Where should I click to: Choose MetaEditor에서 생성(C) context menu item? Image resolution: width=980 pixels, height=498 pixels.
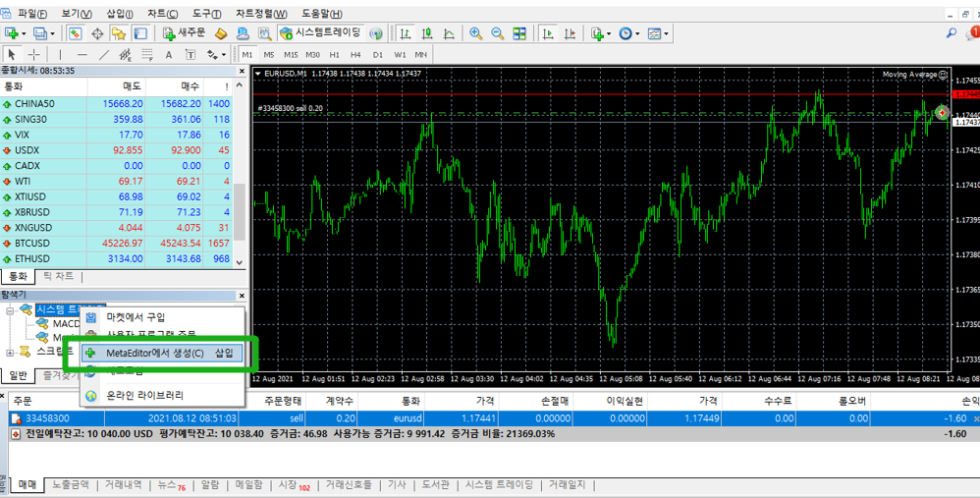162,353
